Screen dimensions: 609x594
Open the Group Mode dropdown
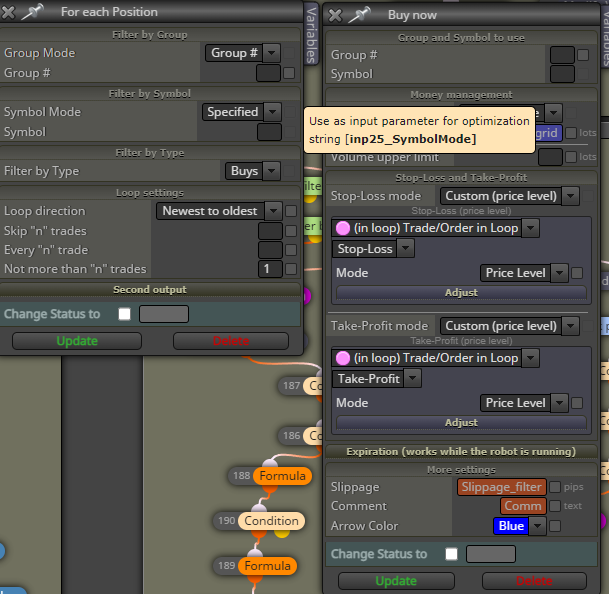[x=271, y=53]
